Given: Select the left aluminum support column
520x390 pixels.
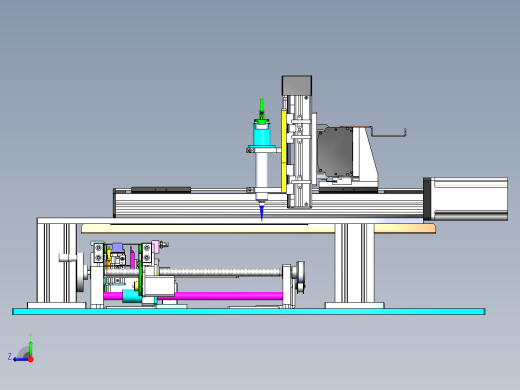Looking at the screenshot, I should 57,263.
